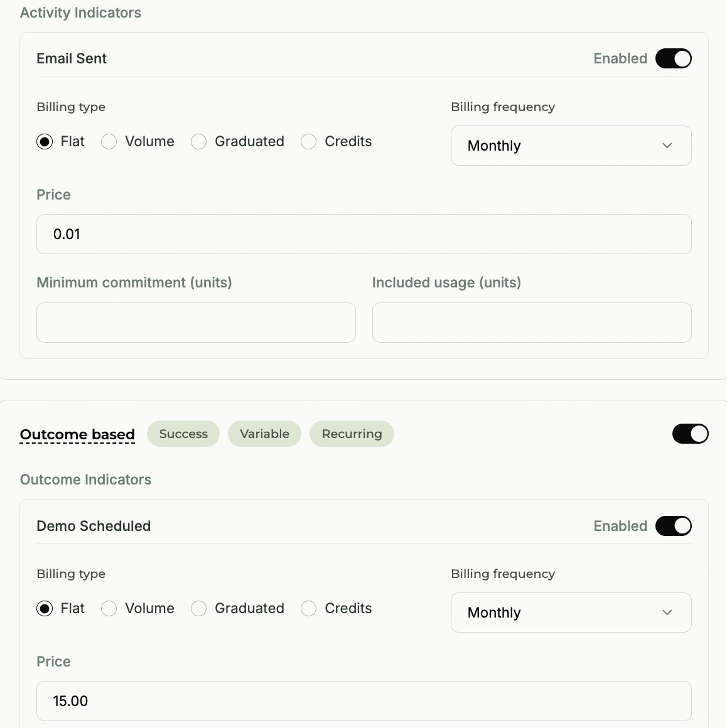The height and width of the screenshot is (728, 727).
Task: Select Credits billing type for Demo Scheduled
Action: tap(308, 608)
